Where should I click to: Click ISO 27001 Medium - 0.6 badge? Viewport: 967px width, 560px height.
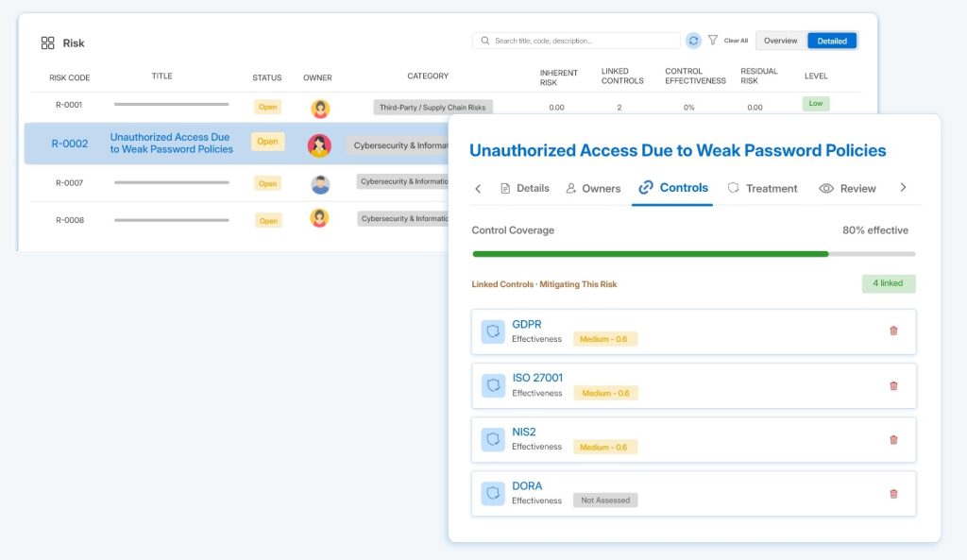coord(605,393)
